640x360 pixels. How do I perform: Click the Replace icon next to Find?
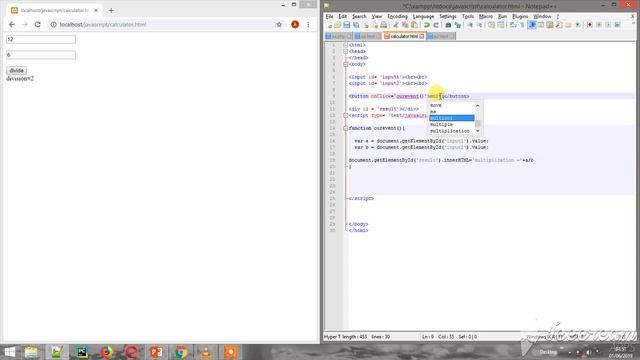[458, 25]
